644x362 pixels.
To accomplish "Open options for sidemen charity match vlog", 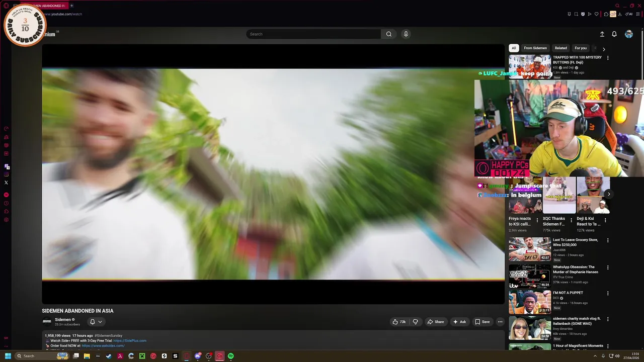I will pos(608,319).
